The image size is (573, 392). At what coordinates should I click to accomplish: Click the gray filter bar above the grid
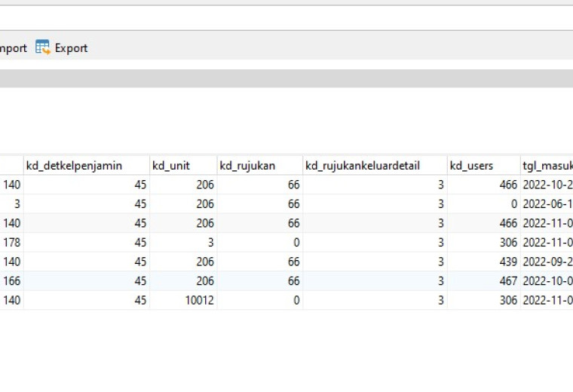286,78
